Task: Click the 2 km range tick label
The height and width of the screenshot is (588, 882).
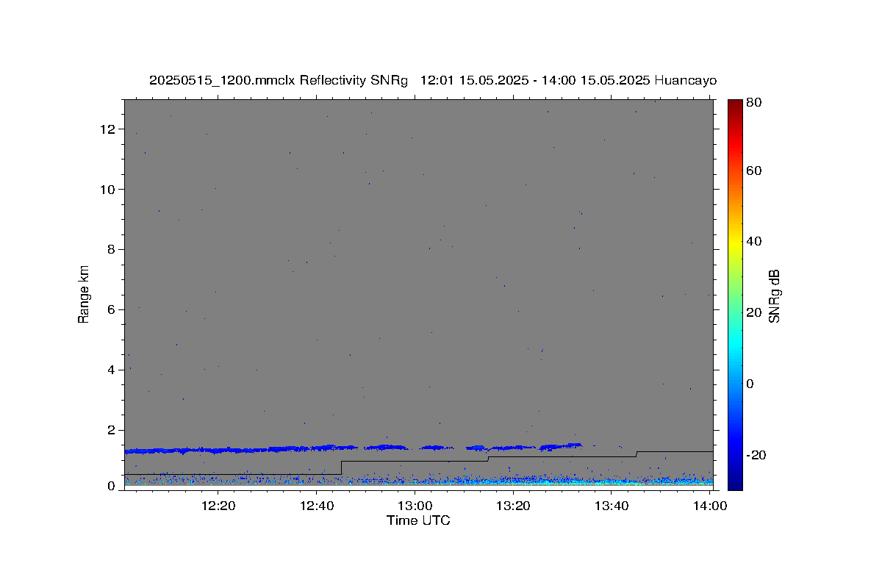Action: coord(112,431)
